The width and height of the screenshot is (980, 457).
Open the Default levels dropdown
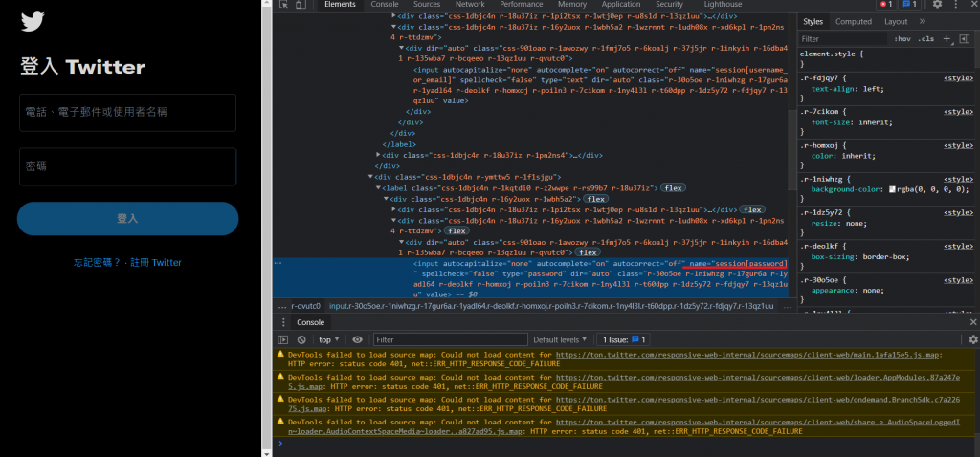[559, 339]
